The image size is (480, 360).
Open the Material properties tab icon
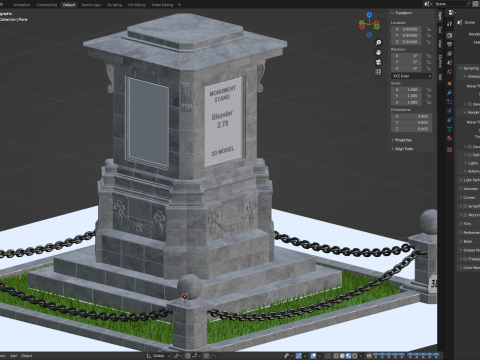pyautogui.click(x=450, y=138)
